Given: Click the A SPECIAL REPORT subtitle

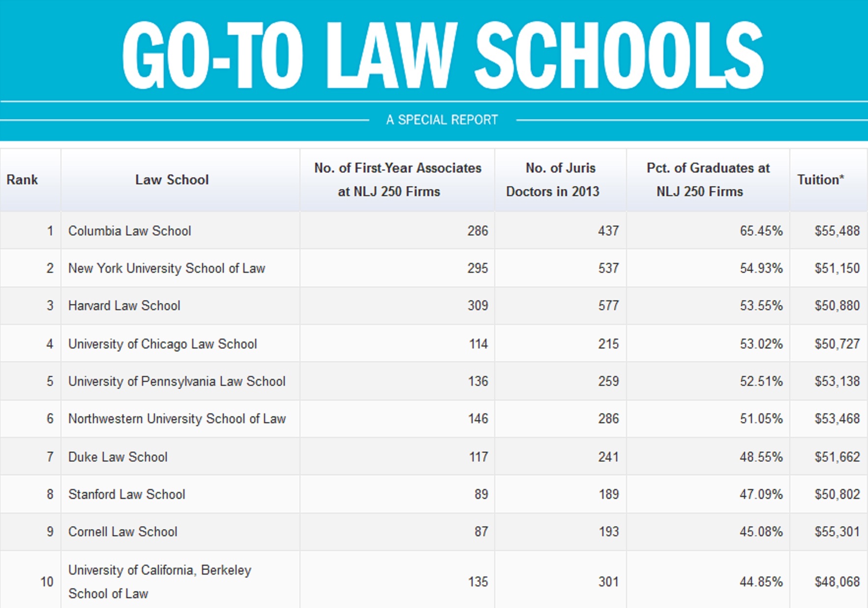Looking at the screenshot, I should (442, 120).
